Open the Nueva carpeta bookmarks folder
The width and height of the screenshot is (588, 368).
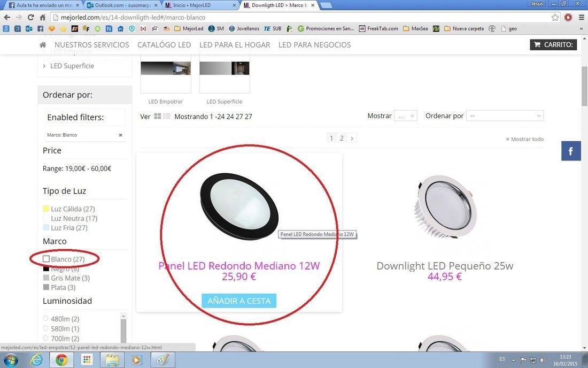[x=464, y=28]
